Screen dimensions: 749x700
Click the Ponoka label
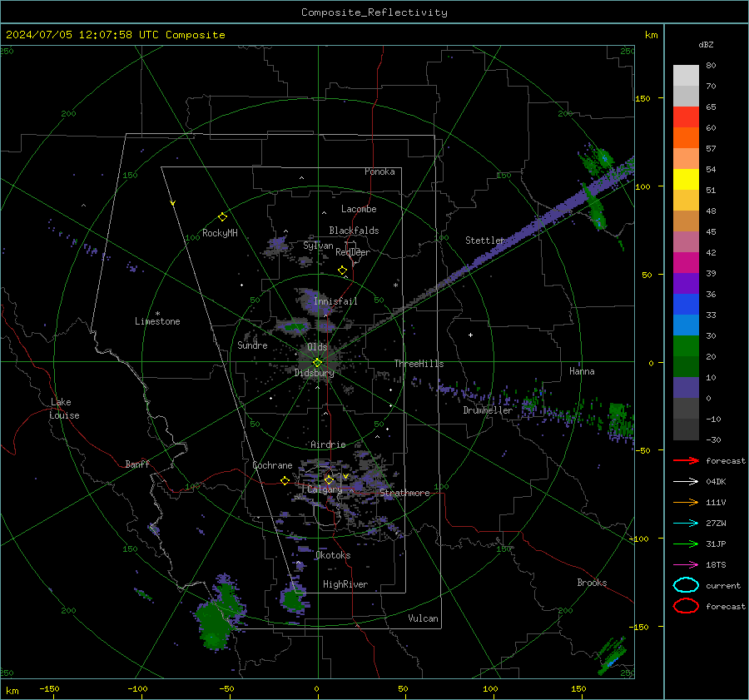[379, 171]
